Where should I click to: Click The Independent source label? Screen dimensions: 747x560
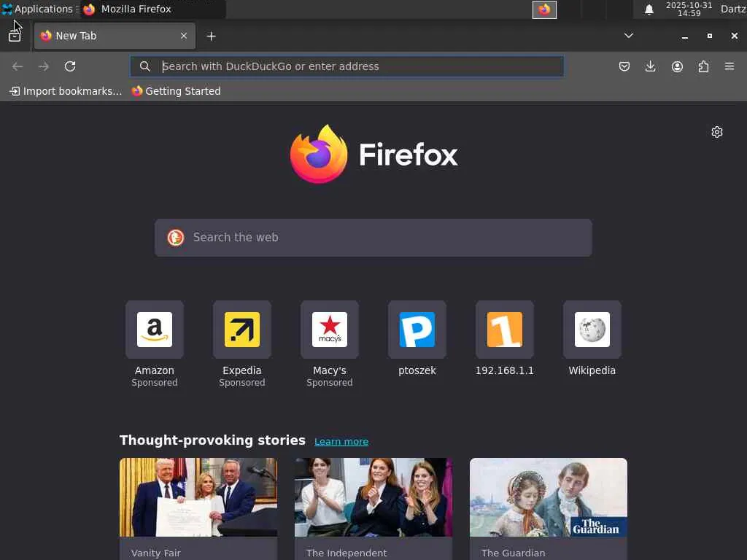click(347, 553)
